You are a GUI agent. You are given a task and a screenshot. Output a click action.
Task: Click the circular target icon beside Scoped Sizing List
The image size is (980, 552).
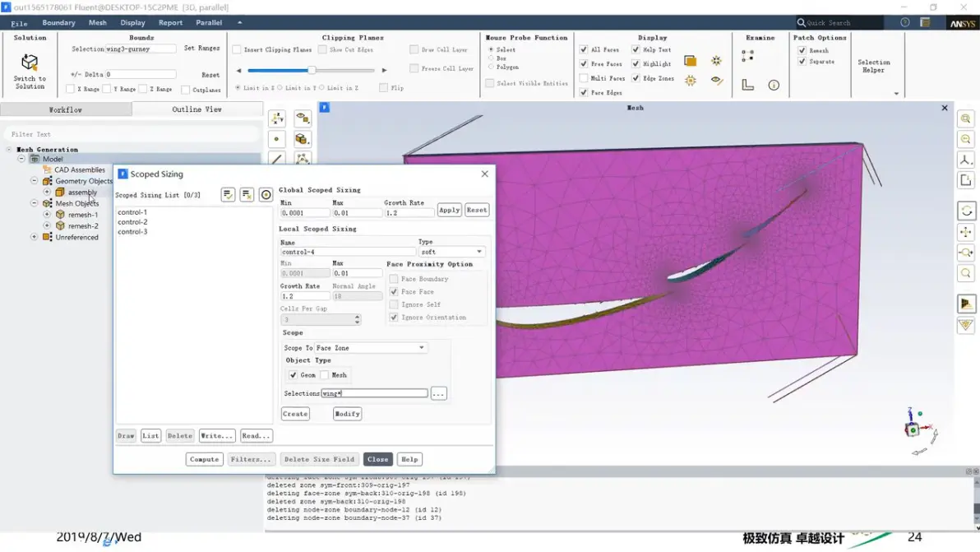266,195
